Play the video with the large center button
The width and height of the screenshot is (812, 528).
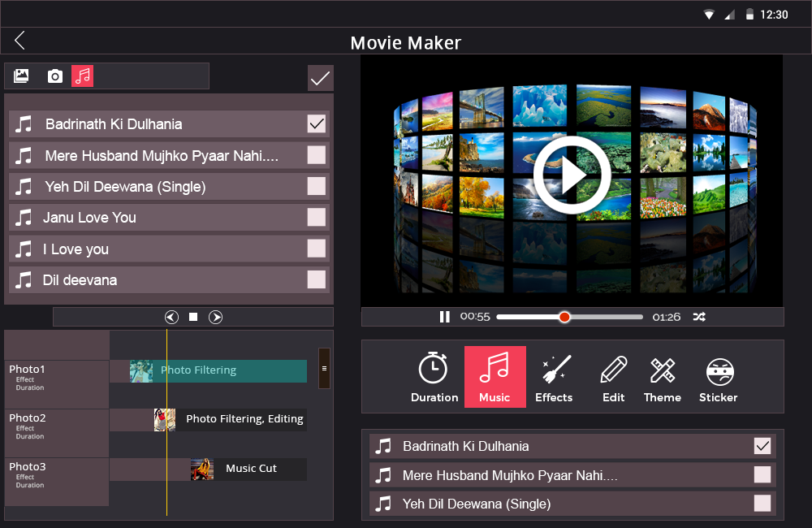coord(572,175)
